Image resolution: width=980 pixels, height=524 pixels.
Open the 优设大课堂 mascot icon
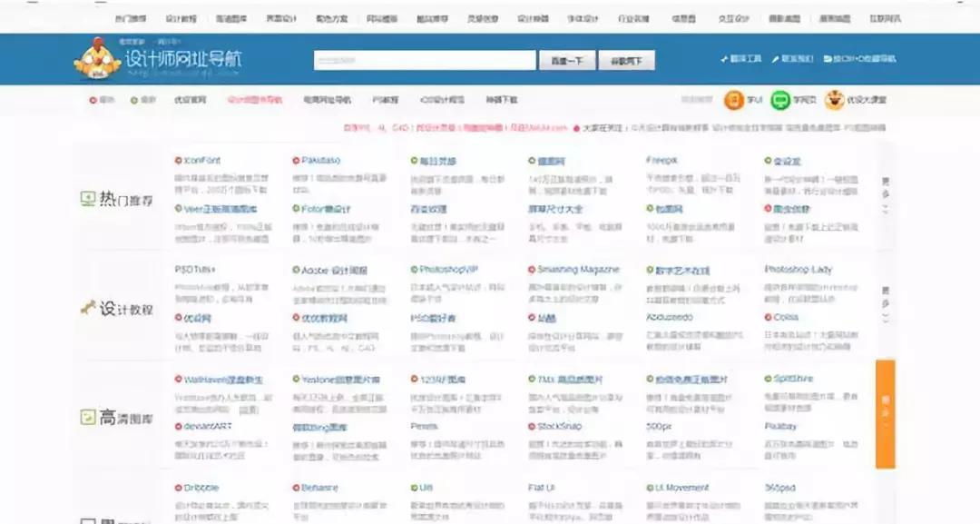pyautogui.click(x=834, y=100)
